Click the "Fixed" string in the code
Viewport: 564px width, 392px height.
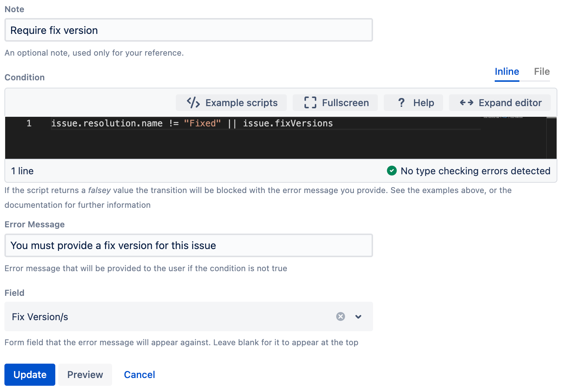click(202, 123)
